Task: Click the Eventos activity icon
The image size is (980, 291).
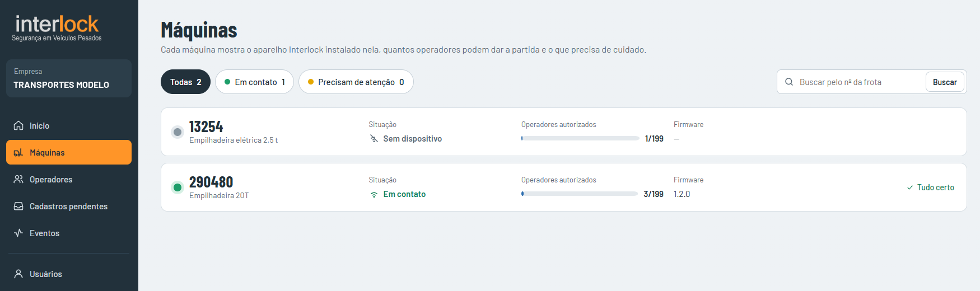Action: point(18,233)
